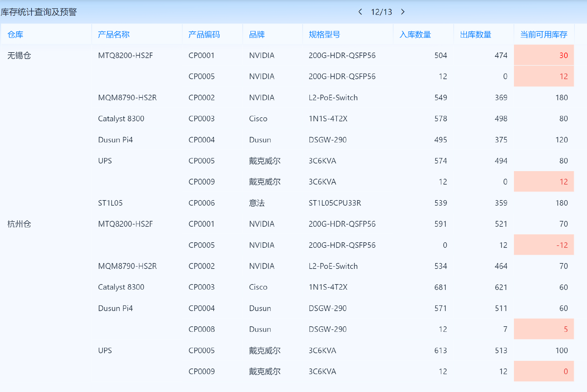Sort by 仓库 column header
The width and height of the screenshot is (587, 392).
15,35
